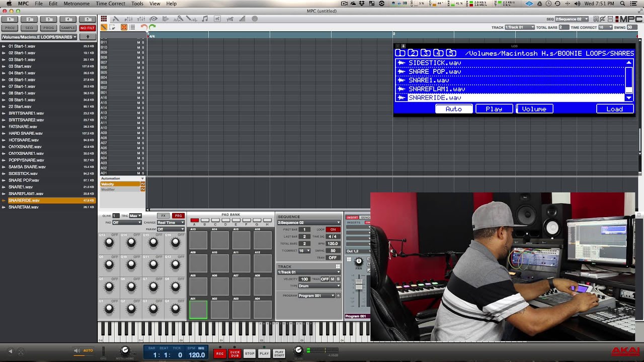
Task: Mute Track 01 with M button
Action: [333, 279]
